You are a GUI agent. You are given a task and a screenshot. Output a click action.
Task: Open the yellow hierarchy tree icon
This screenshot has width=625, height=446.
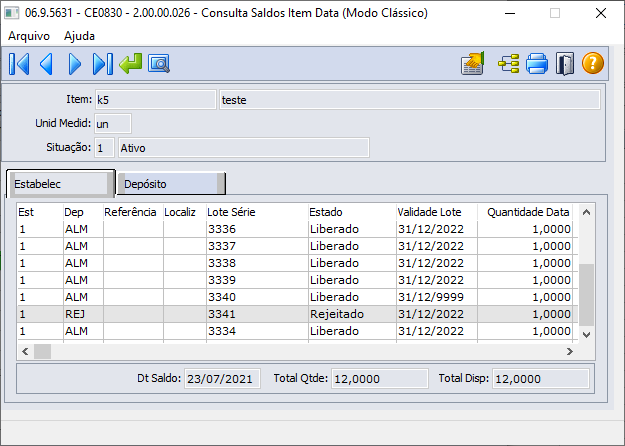click(x=509, y=63)
